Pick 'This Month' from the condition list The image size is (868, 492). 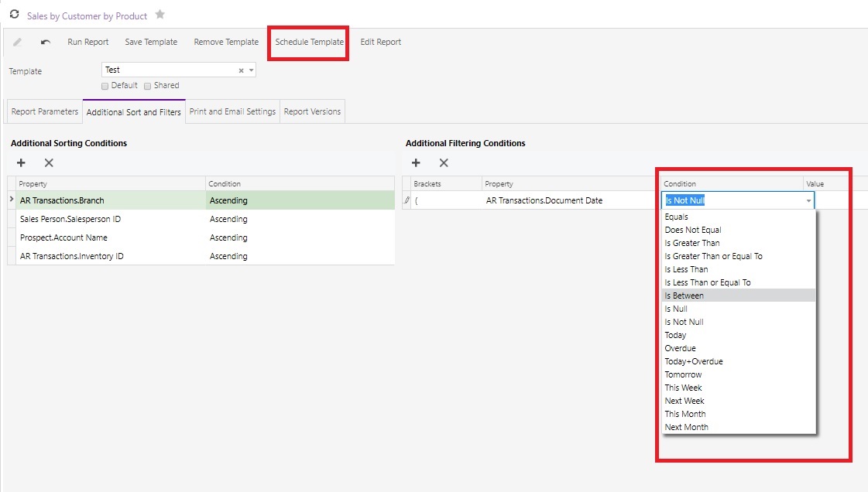coord(685,414)
